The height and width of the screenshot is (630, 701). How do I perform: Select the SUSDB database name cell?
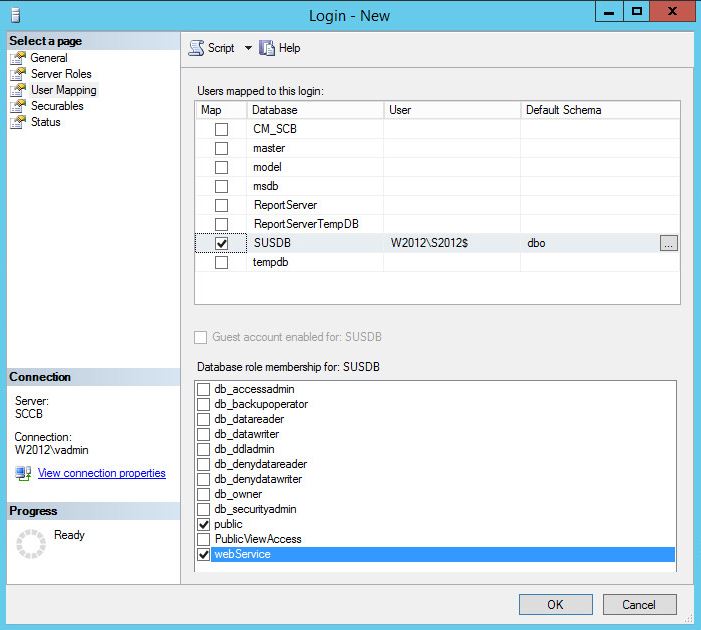point(315,243)
